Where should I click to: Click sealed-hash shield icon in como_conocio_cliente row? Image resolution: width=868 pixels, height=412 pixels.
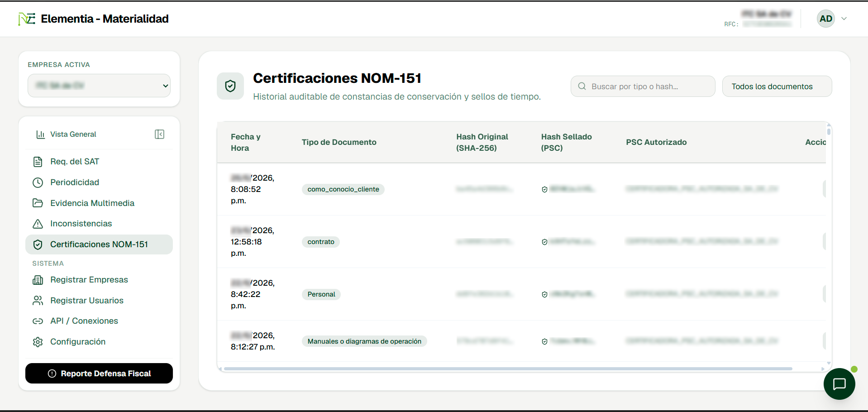tap(544, 189)
